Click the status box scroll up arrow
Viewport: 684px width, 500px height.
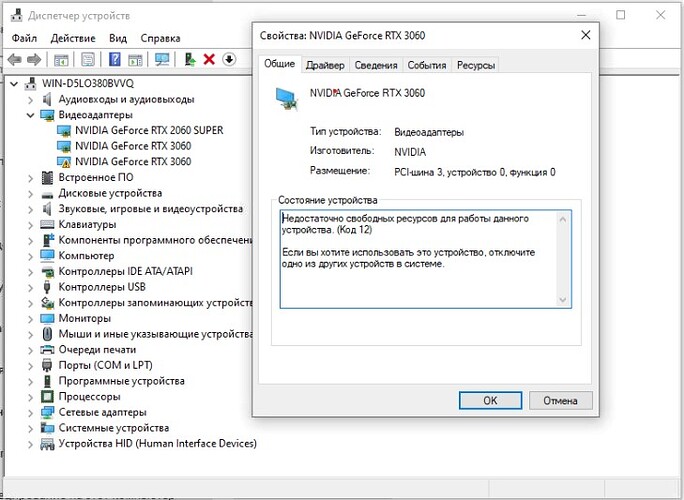(563, 219)
